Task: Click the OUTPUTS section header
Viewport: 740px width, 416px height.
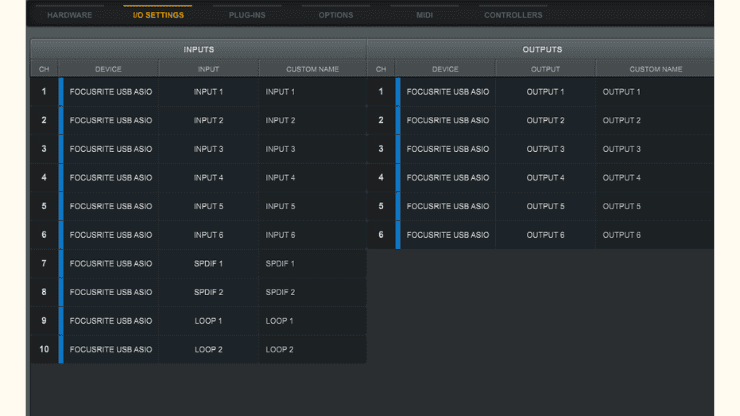Action: tap(542, 50)
